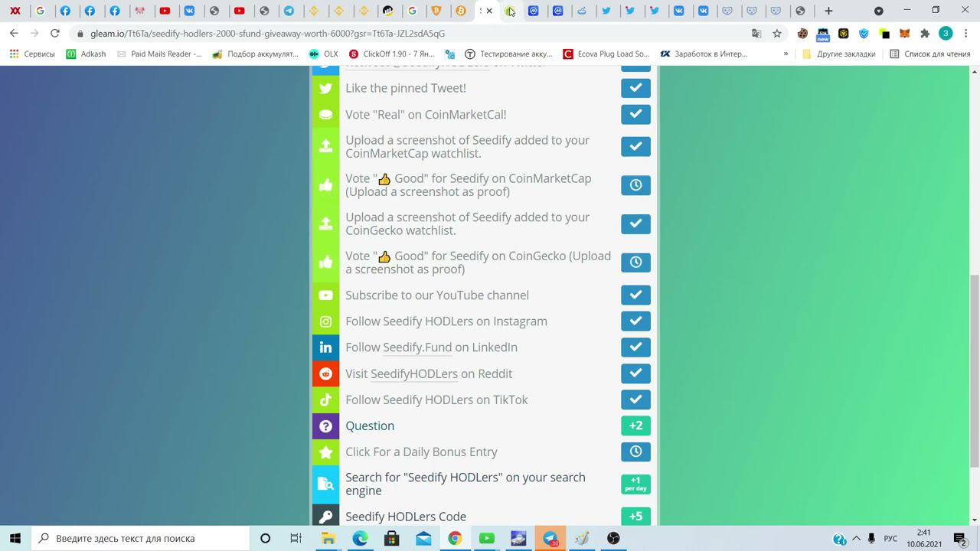Click checkmark for Visit SeedifyHODLers on Reddit
The height and width of the screenshot is (551, 980).
pyautogui.click(x=635, y=373)
